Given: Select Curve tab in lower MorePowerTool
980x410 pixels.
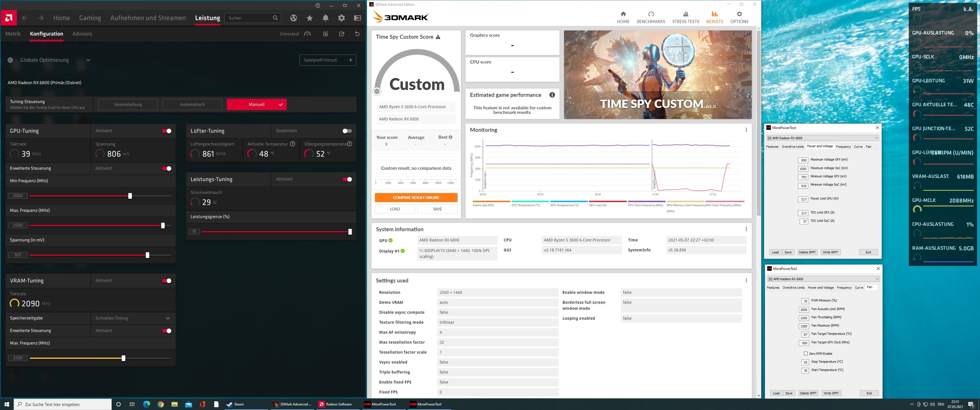Looking at the screenshot, I should (859, 288).
